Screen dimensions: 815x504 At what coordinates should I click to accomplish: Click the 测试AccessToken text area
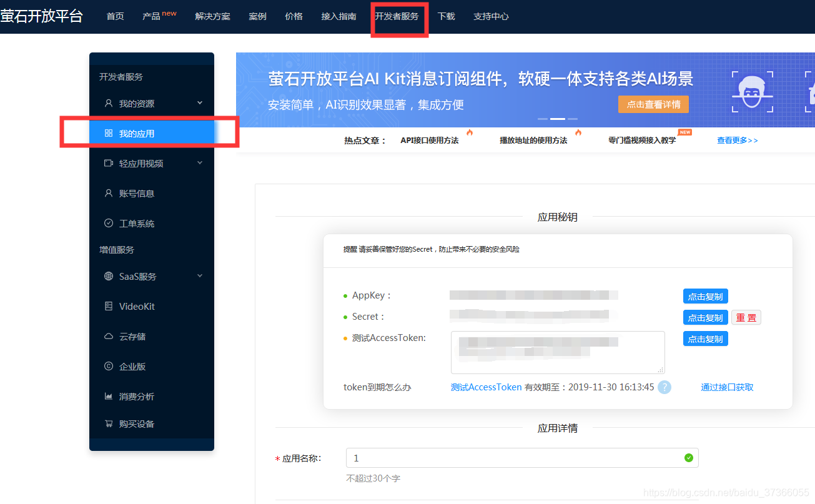[558, 352]
